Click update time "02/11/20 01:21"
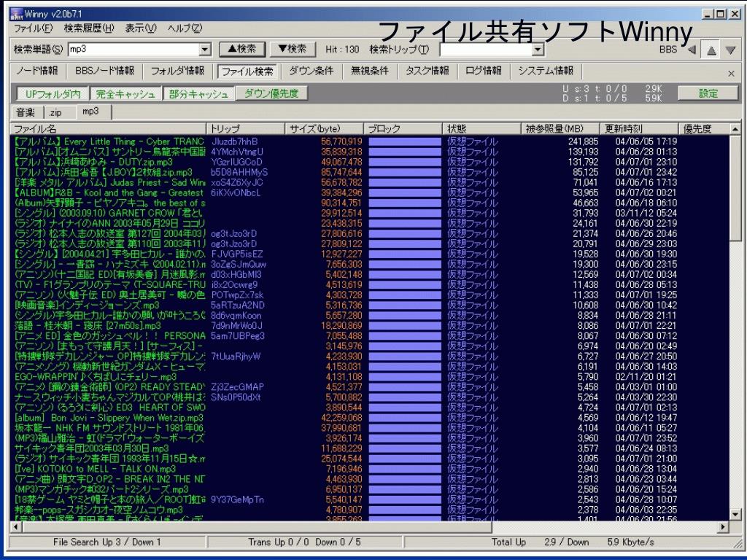This screenshot has height=560, width=747. point(646,377)
